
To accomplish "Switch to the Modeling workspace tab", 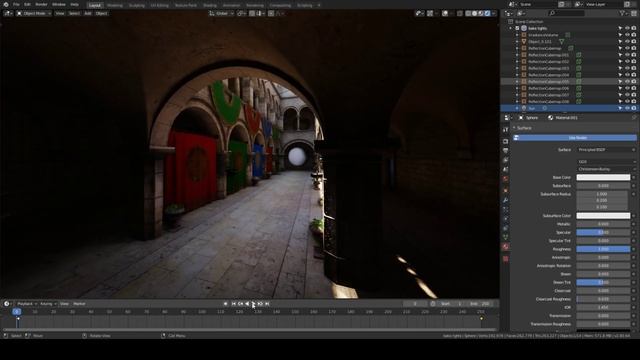I will [115, 5].
